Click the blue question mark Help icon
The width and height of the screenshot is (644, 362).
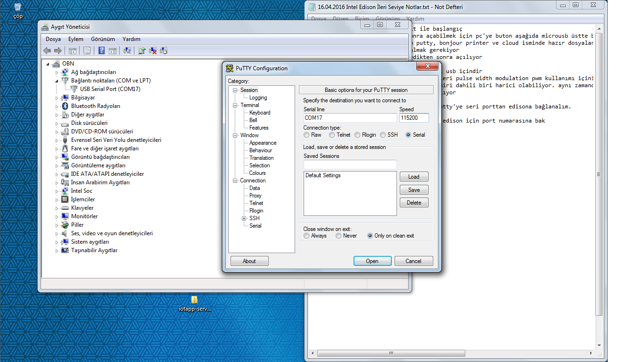[x=101, y=51]
